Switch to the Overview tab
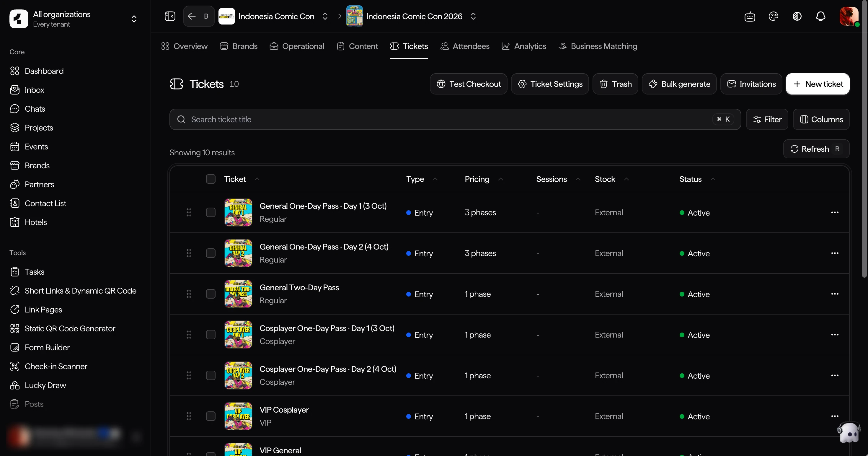Viewport: 868px width, 456px height. click(x=184, y=46)
